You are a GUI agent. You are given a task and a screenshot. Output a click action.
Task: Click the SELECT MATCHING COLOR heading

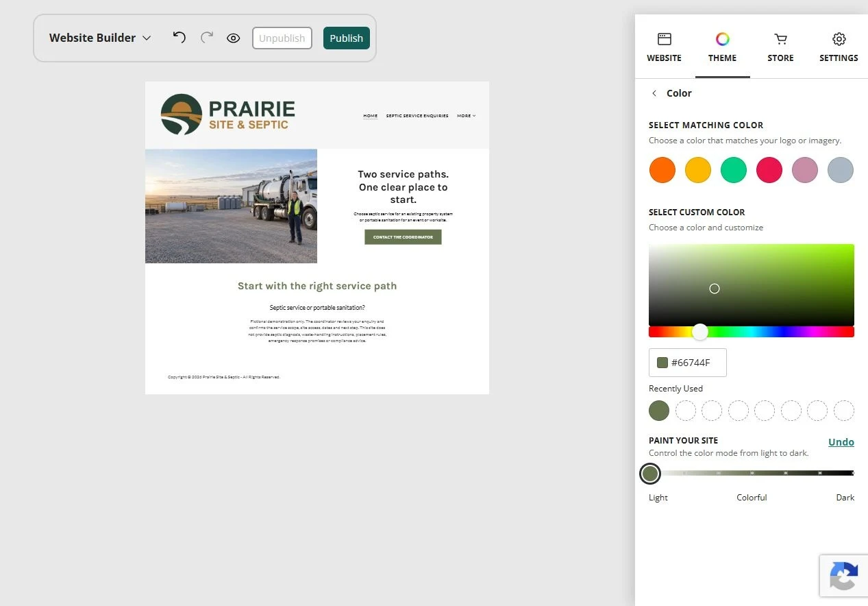tap(706, 125)
